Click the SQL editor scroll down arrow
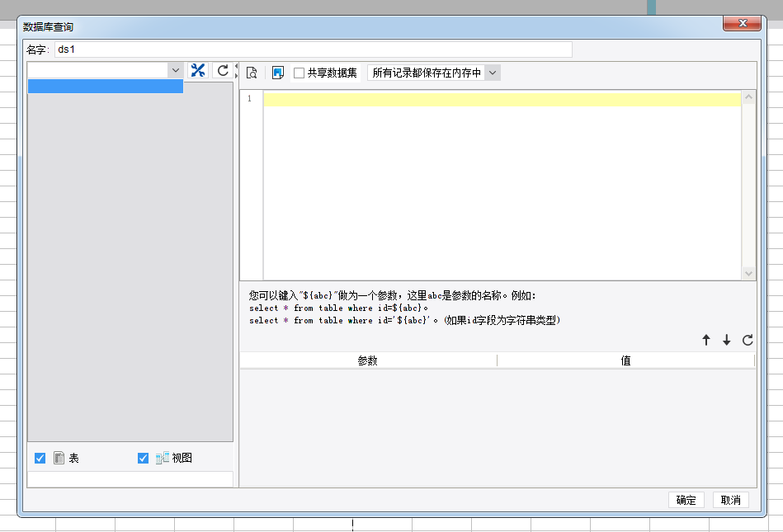 (748, 273)
